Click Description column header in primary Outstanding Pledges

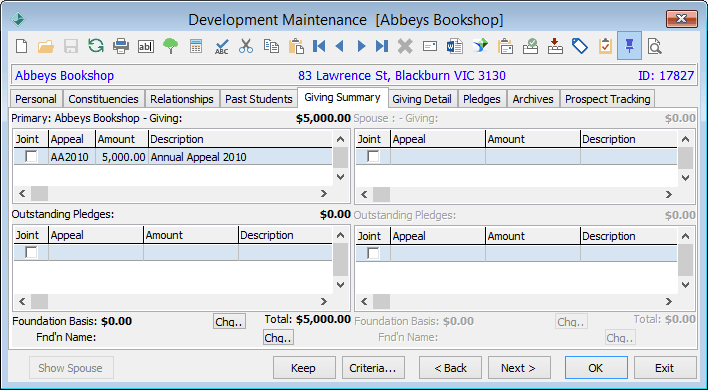click(285, 235)
